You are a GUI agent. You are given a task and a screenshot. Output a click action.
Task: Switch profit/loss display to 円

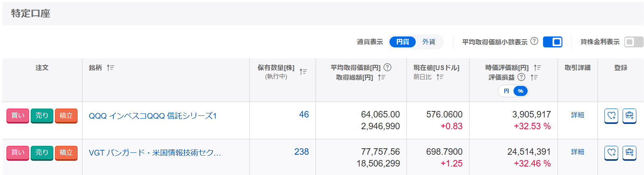(506, 91)
